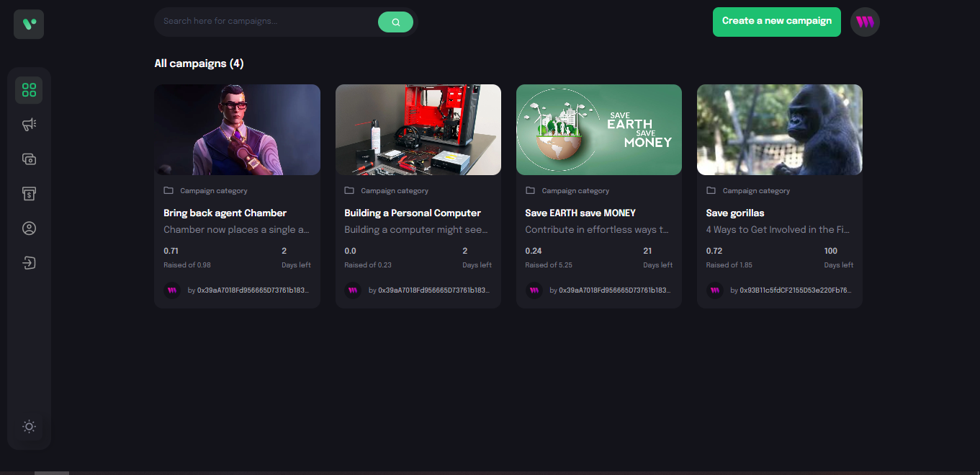Viewport: 980px width, 475px height.
Task: Click the create-campaign camera icon in sidebar
Action: click(x=29, y=159)
